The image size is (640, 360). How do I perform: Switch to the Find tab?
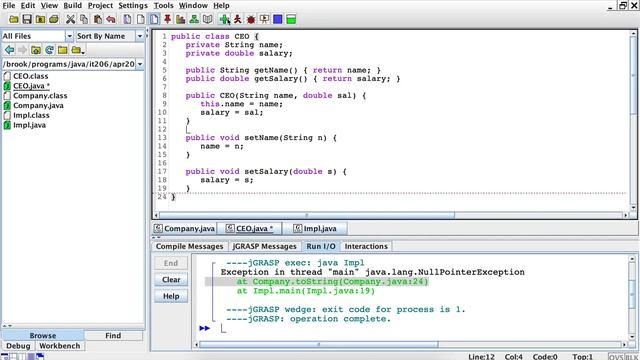point(113,336)
